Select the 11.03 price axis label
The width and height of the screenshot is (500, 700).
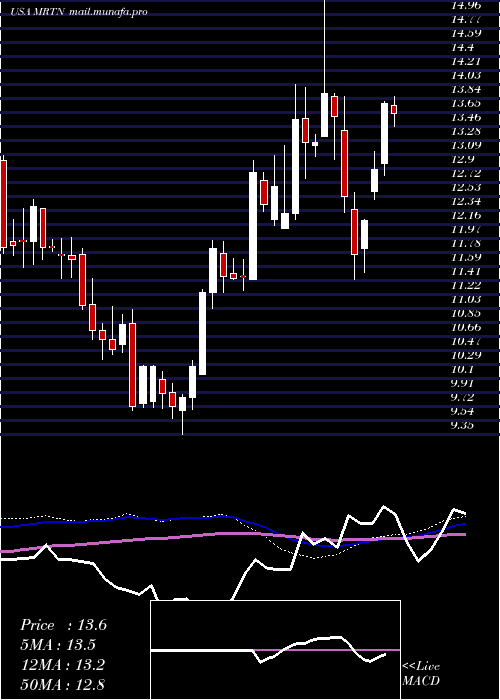466,299
